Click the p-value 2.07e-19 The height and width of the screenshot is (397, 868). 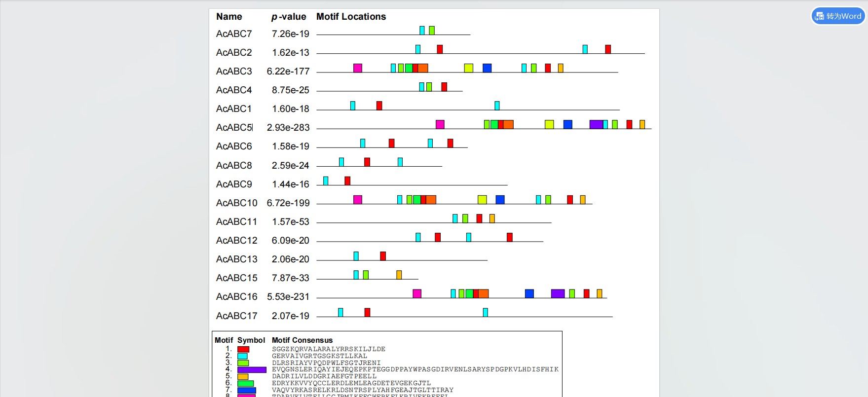coord(291,316)
